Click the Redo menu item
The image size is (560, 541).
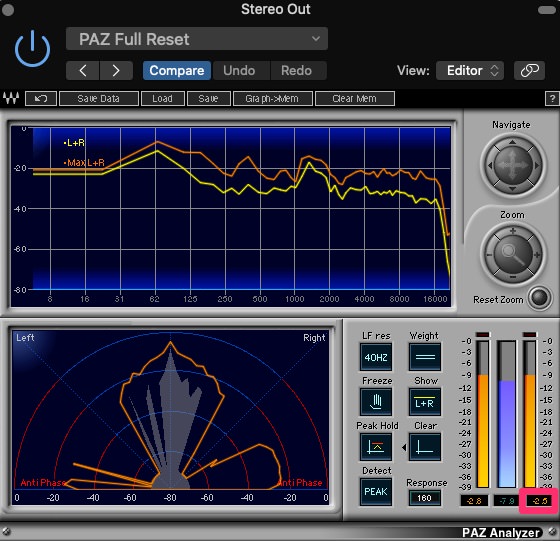(x=296, y=70)
